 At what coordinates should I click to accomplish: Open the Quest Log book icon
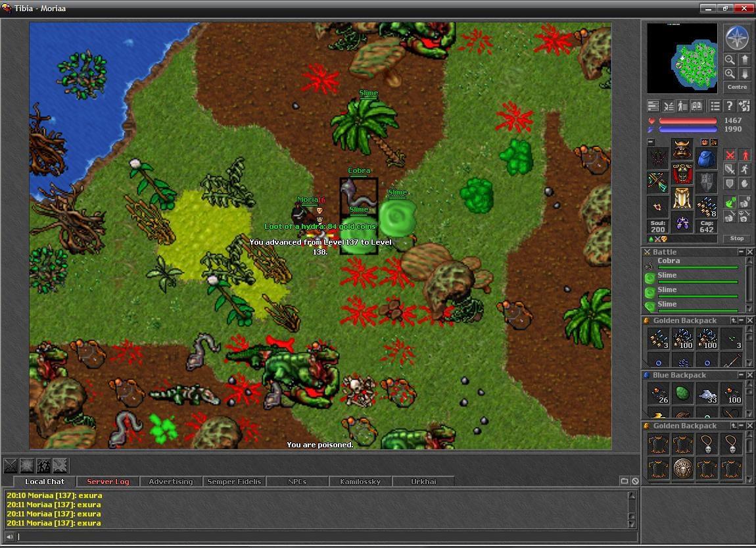click(697, 106)
